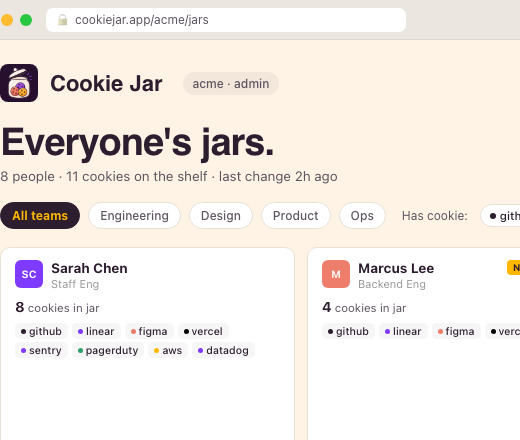Click '8 people · 11 cookies on the shelf' text
The width and height of the screenshot is (520, 440).
click(x=104, y=176)
